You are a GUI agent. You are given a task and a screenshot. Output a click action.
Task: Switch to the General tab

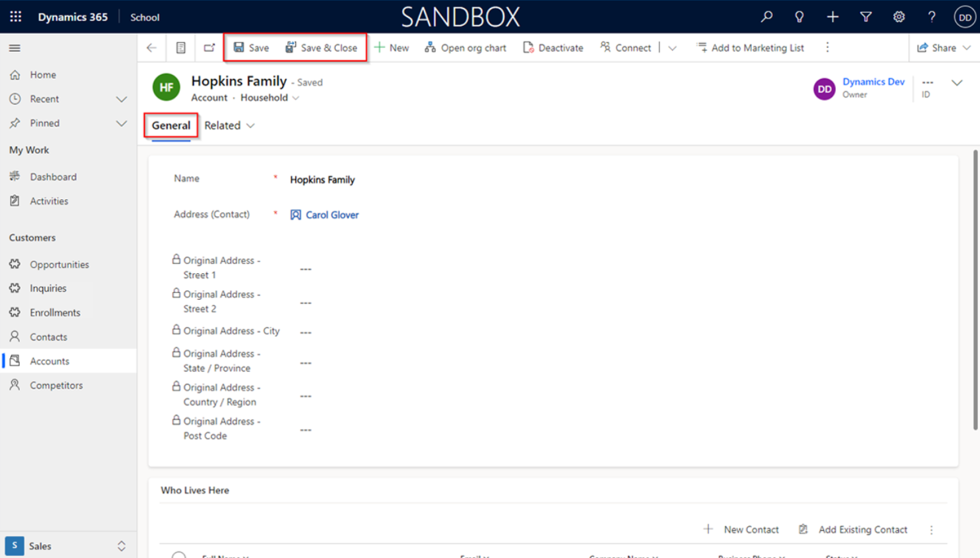click(x=171, y=125)
